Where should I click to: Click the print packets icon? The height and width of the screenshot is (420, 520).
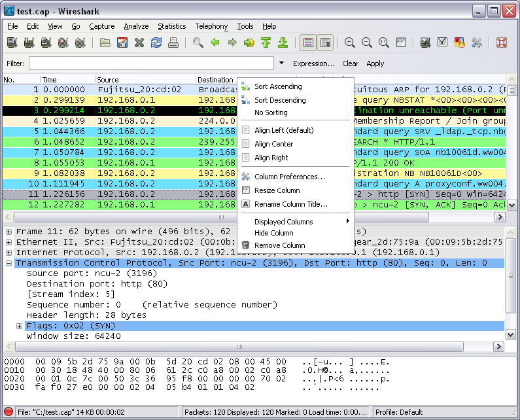pyautogui.click(x=173, y=43)
